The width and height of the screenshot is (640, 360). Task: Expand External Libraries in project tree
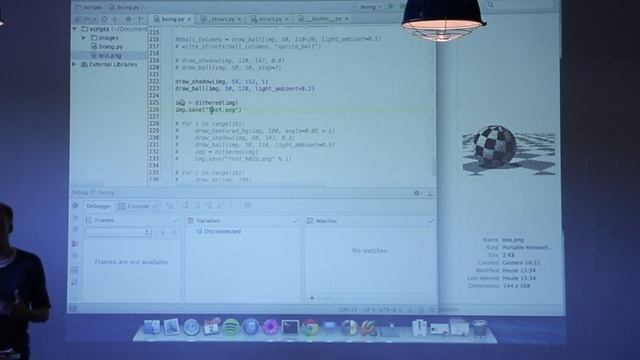point(75,64)
